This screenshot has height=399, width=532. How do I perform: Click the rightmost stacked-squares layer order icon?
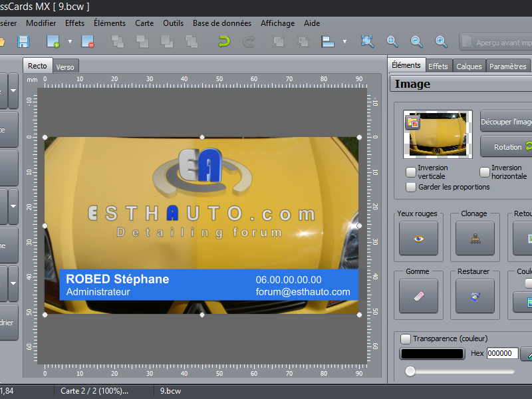coord(192,42)
